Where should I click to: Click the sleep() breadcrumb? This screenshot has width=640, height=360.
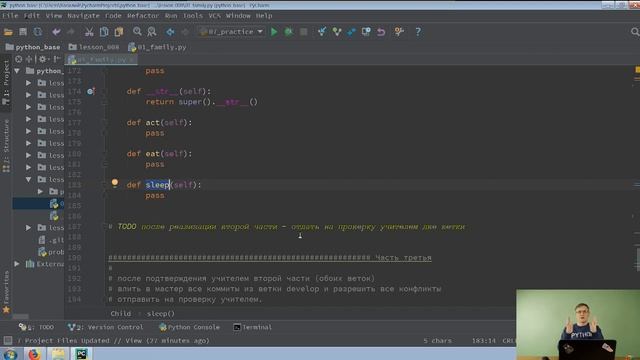(160, 313)
